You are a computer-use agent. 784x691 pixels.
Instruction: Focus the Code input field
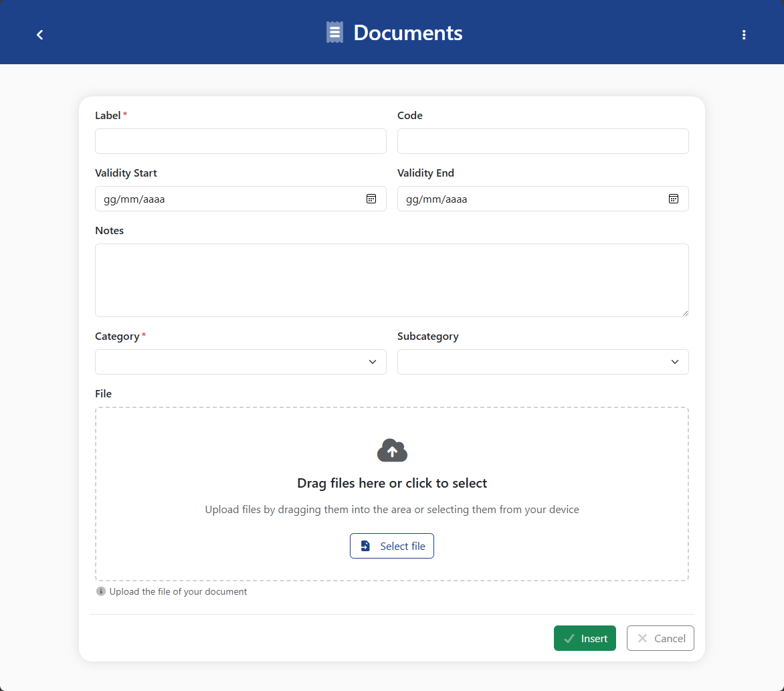(543, 141)
